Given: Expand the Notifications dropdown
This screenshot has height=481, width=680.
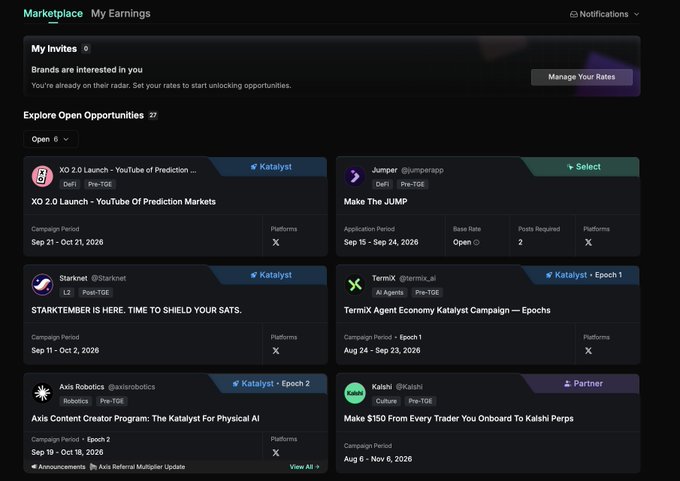Looking at the screenshot, I should pyautogui.click(x=604, y=14).
